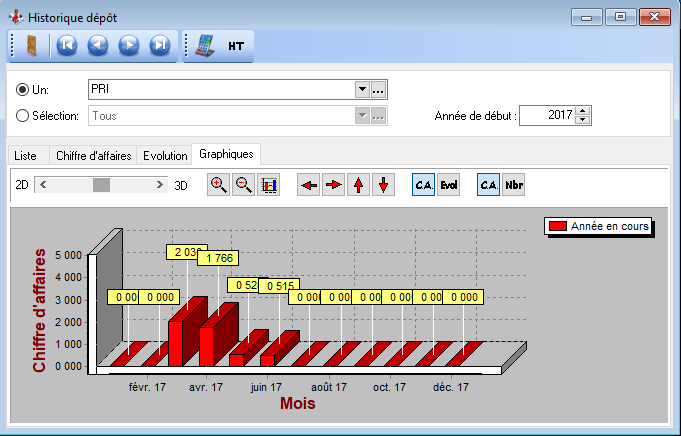The width and height of the screenshot is (681, 436).
Task: Select the 'Un' radio button
Action: click(23, 90)
